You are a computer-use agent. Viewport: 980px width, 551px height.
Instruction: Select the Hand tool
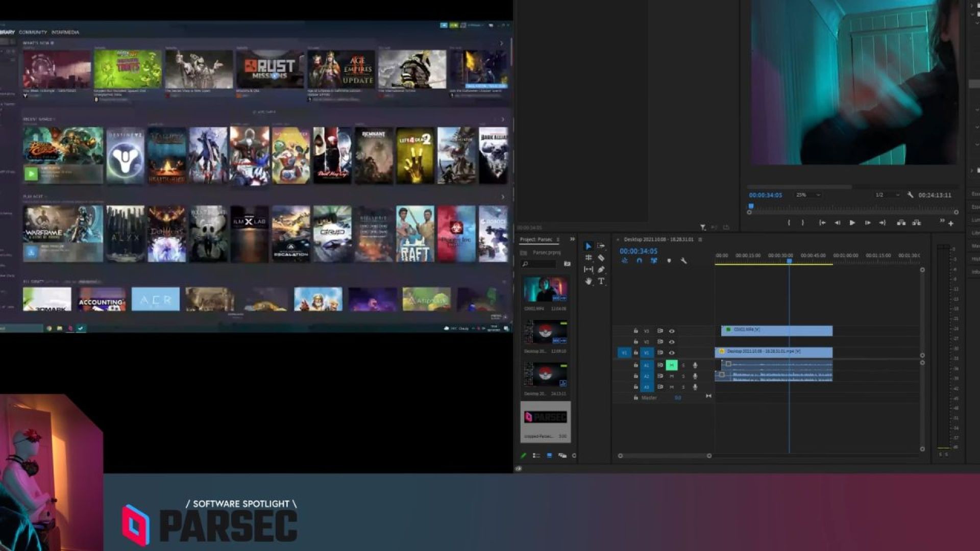588,281
